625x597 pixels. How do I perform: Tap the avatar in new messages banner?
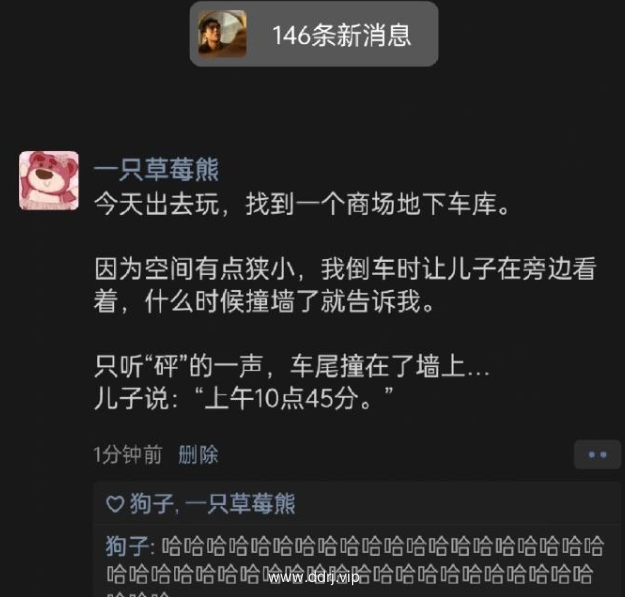(222, 34)
